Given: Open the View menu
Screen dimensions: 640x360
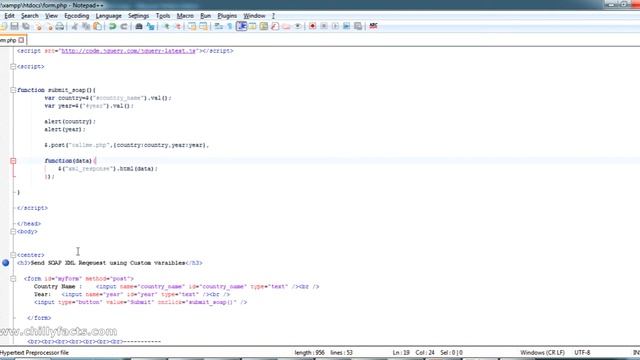Looking at the screenshot, I should pyautogui.click(x=51, y=16).
